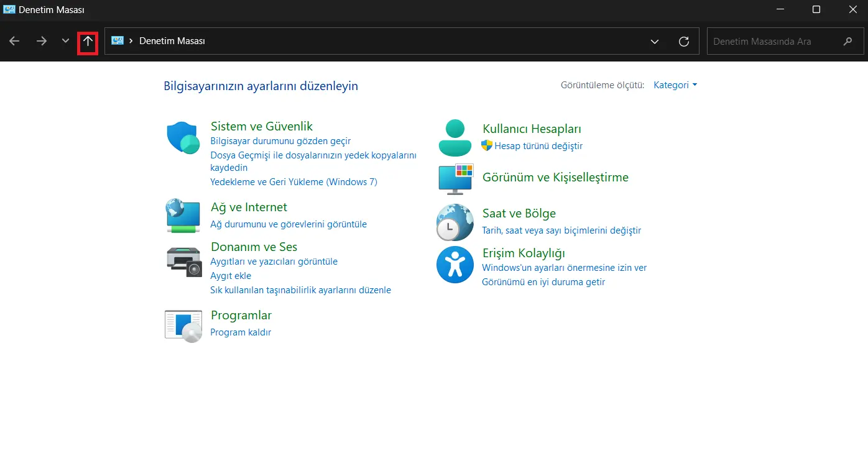This screenshot has height=456, width=868.
Task: Open the Ağ ve Internet category
Action: [x=249, y=207]
